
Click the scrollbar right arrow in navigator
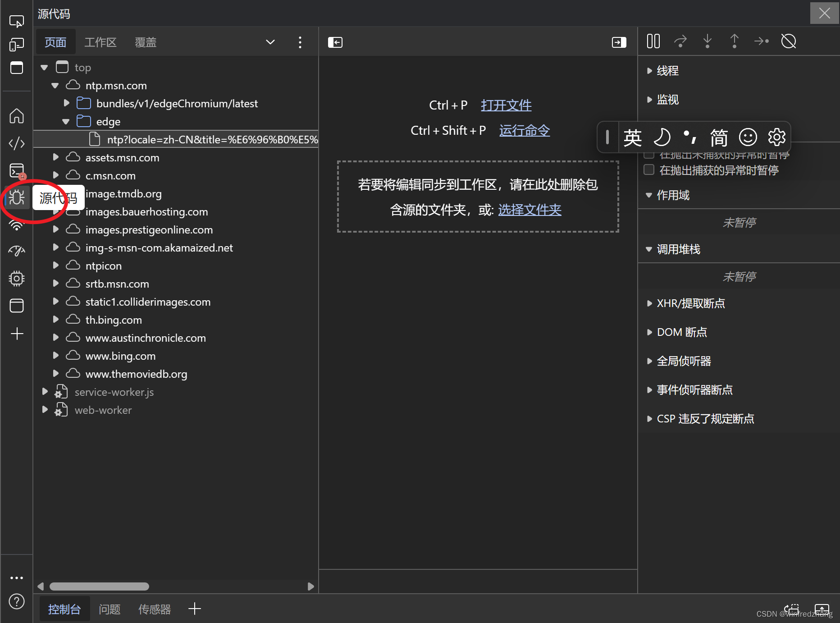tap(310, 586)
